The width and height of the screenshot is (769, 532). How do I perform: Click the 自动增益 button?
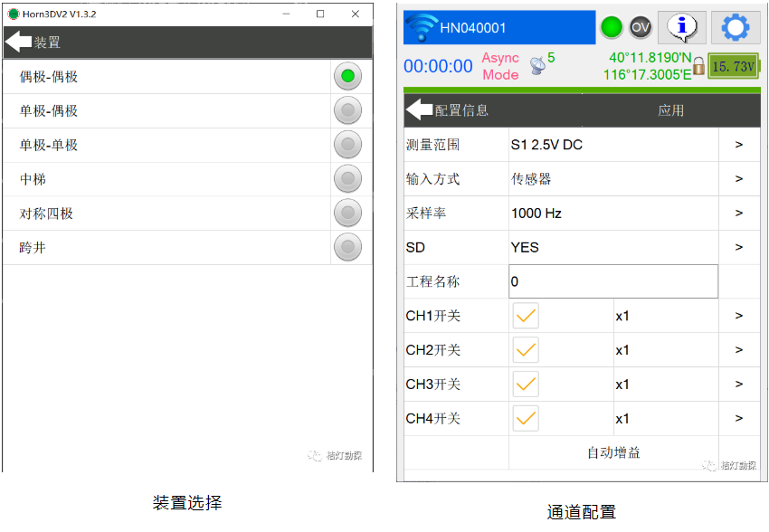click(613, 452)
